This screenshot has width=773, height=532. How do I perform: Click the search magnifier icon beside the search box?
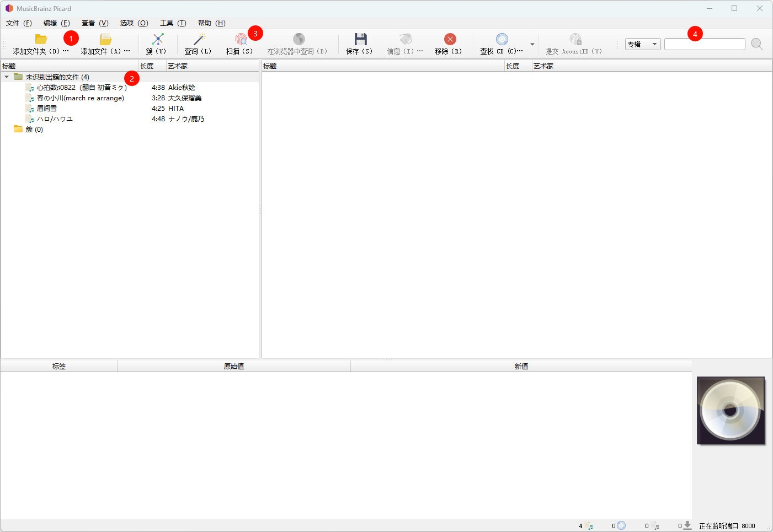coord(756,44)
